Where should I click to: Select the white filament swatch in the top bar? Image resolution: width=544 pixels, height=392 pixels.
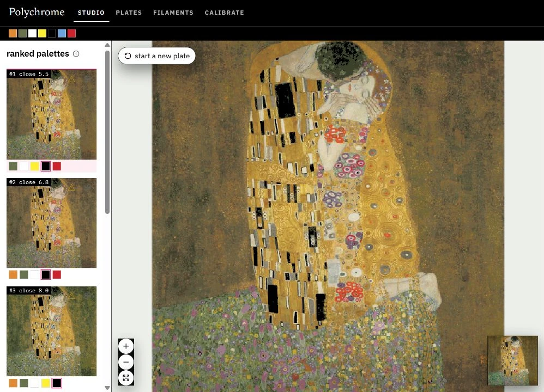click(x=32, y=33)
